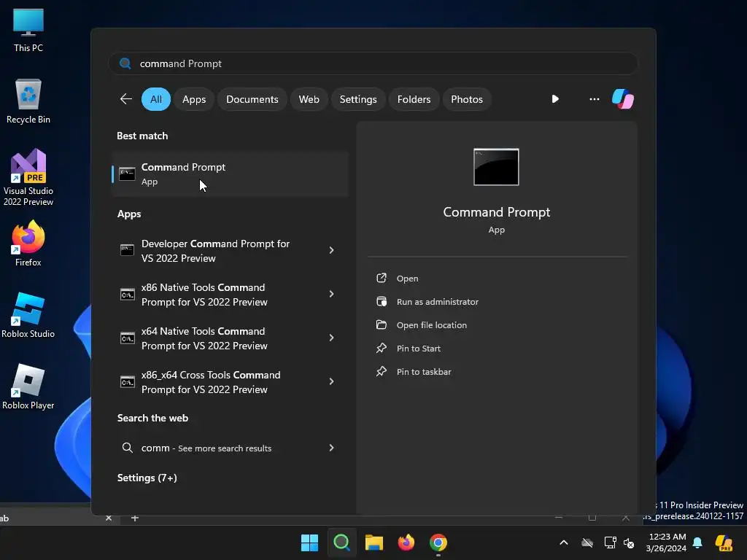Choose Pin to Start
Viewport: 747px width, 560px height.
(418, 348)
